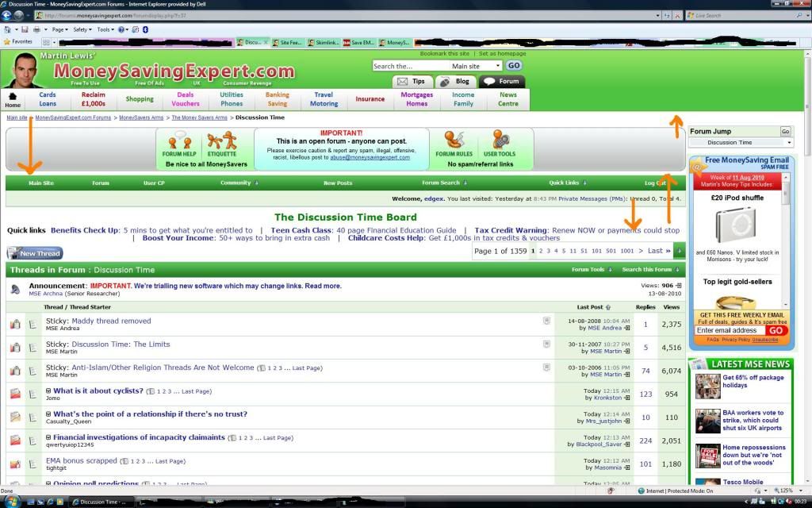Refresh the page from the address bar

(x=667, y=16)
